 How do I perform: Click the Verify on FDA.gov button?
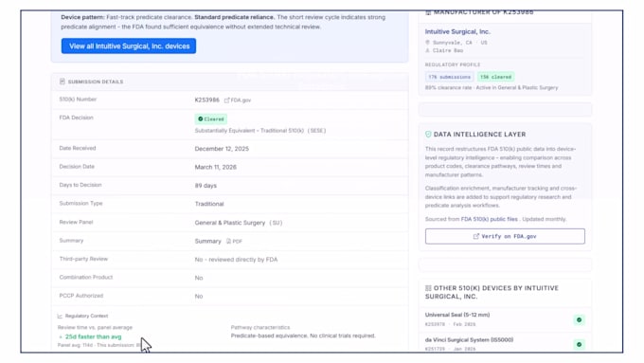click(x=505, y=236)
